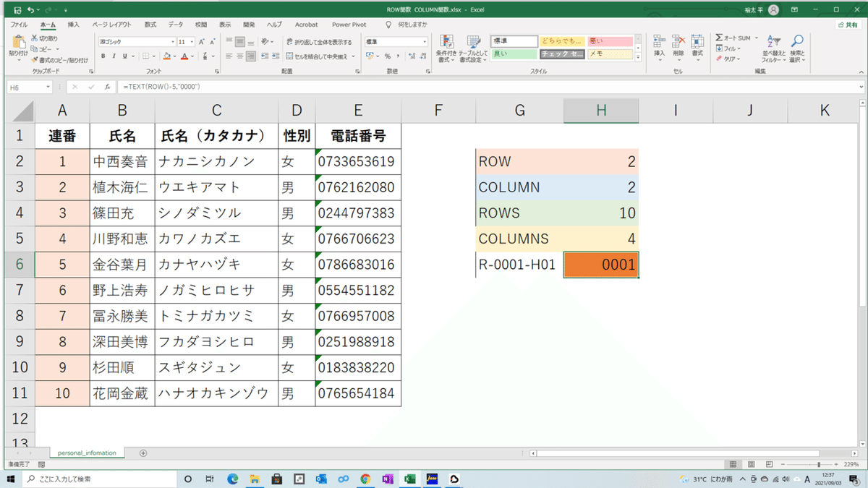Open the font color picker arrow
Image resolution: width=868 pixels, height=488 pixels.
point(192,56)
